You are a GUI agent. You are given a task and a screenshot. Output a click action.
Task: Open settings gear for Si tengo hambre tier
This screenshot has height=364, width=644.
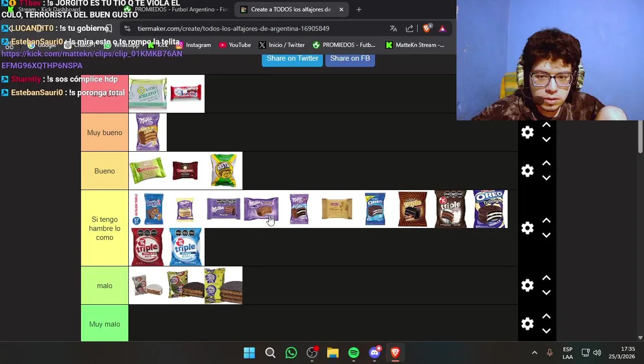527,228
